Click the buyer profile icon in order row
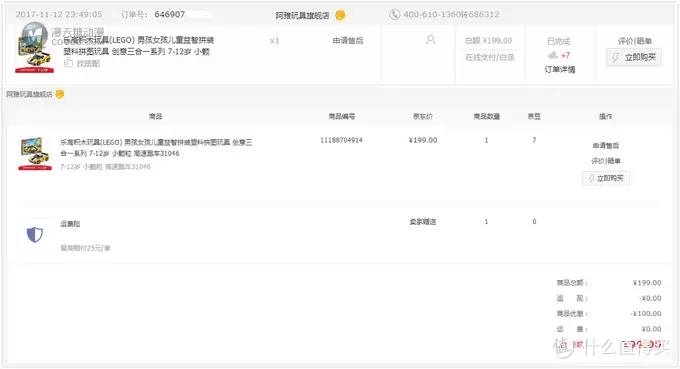680x369 pixels. pyautogui.click(x=430, y=40)
